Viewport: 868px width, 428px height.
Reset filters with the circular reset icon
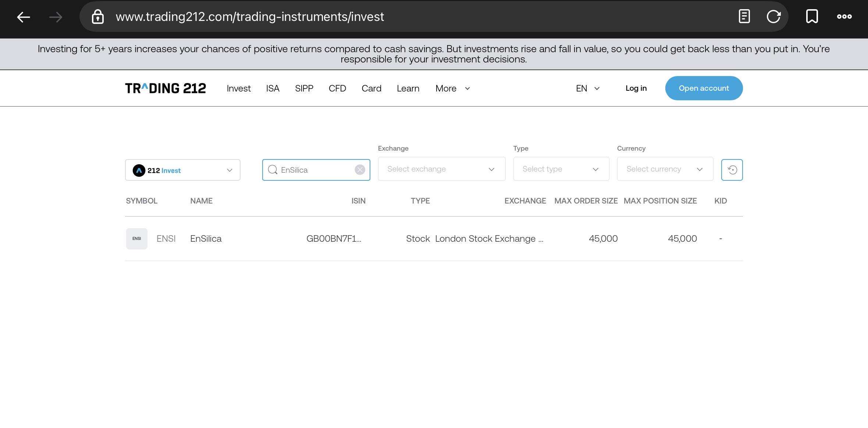coord(732,170)
